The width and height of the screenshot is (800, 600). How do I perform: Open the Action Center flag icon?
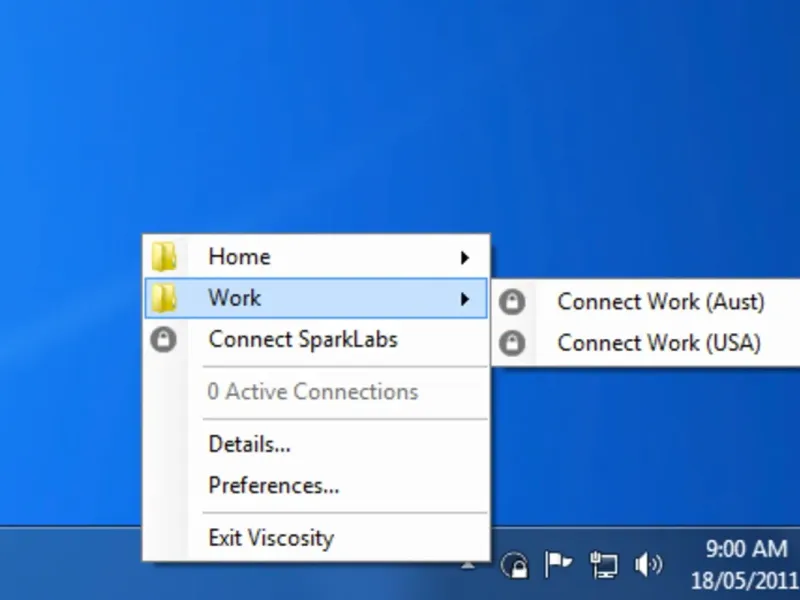pos(559,564)
